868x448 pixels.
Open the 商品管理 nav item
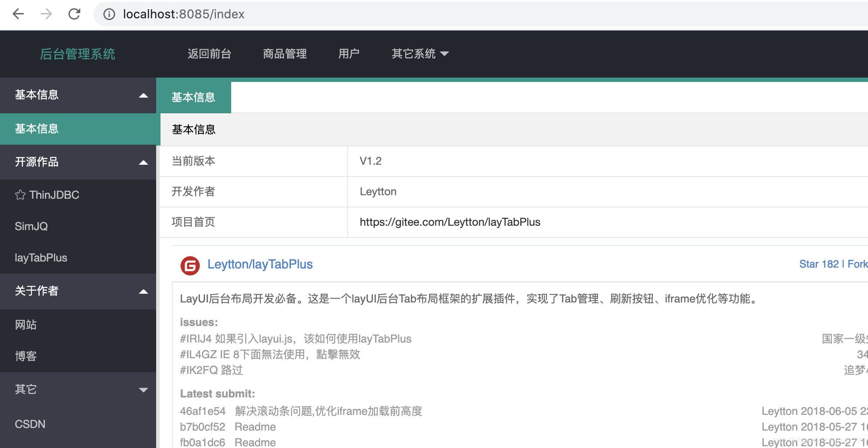click(285, 54)
